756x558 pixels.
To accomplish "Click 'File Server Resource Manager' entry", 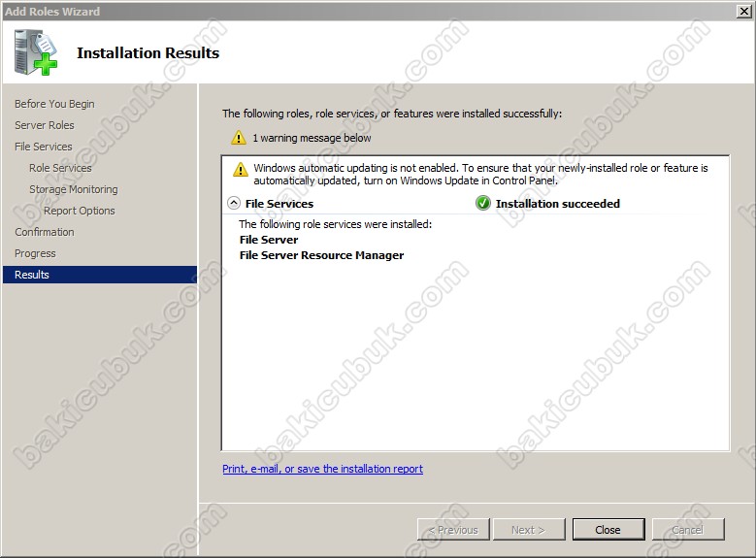I will point(321,255).
